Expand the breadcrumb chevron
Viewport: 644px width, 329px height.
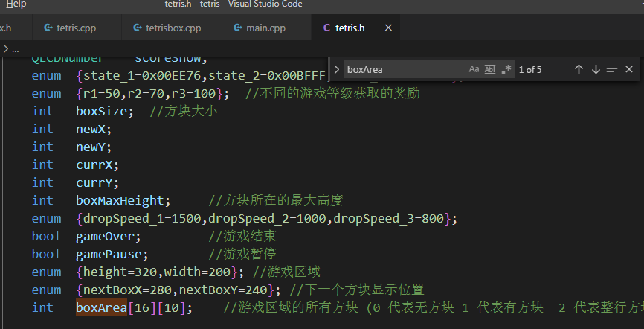pos(5,49)
